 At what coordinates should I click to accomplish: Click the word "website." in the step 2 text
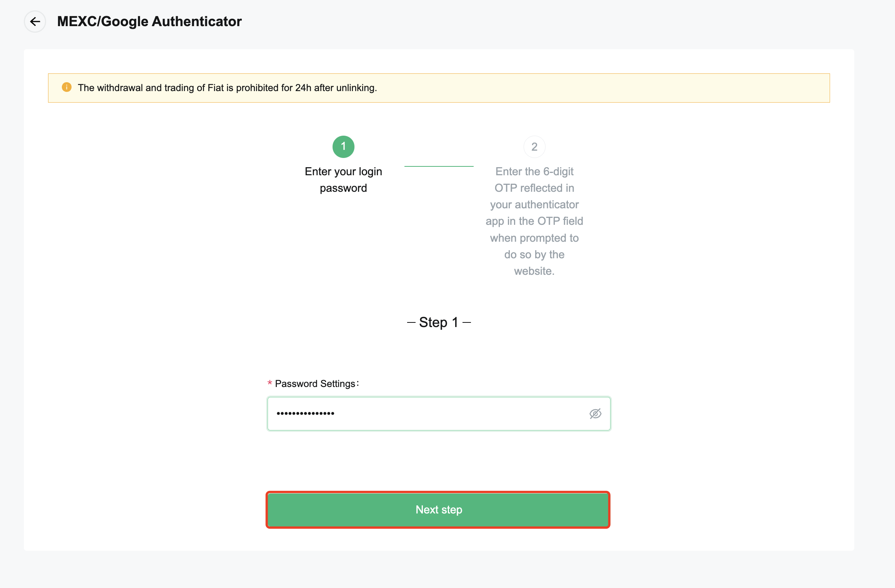coord(534,271)
